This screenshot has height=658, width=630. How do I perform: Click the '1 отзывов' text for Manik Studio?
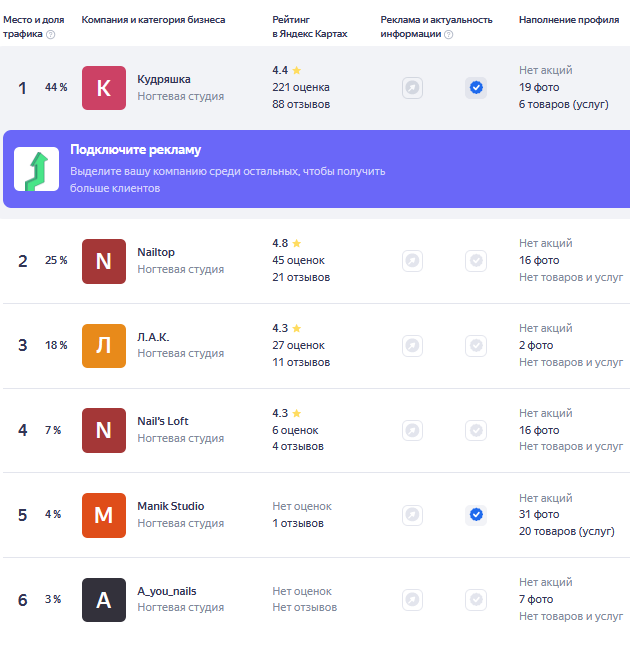298,523
